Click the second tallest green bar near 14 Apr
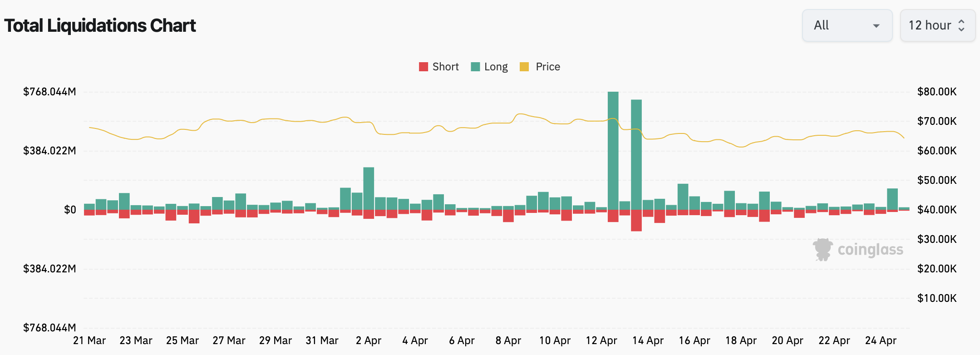The image size is (980, 355). pyautogui.click(x=636, y=154)
